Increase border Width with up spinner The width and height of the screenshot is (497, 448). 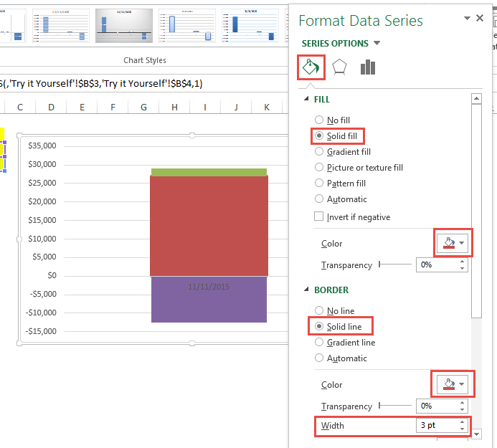[462, 422]
